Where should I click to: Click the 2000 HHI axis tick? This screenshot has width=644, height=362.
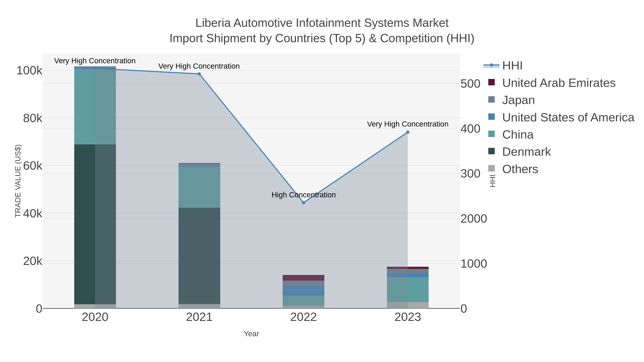[474, 219]
